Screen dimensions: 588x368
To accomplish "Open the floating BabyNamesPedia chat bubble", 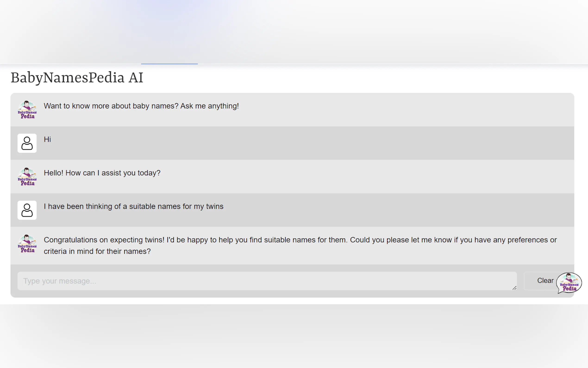I will point(569,283).
